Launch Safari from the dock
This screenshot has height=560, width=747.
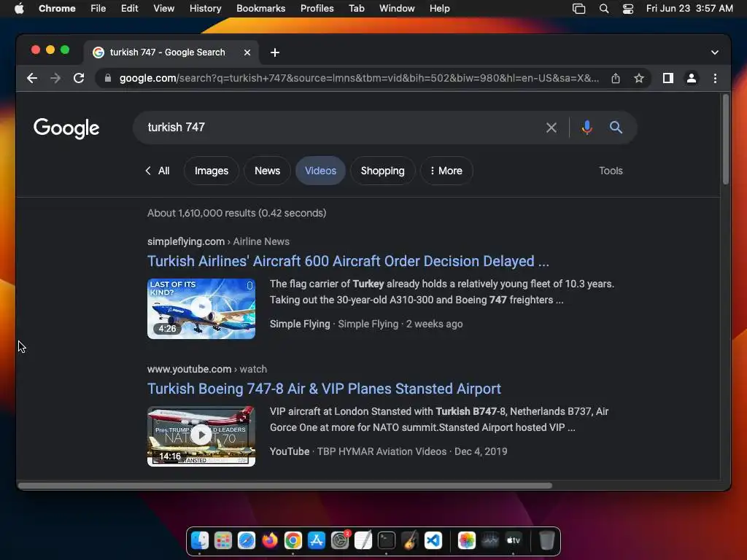(247, 540)
